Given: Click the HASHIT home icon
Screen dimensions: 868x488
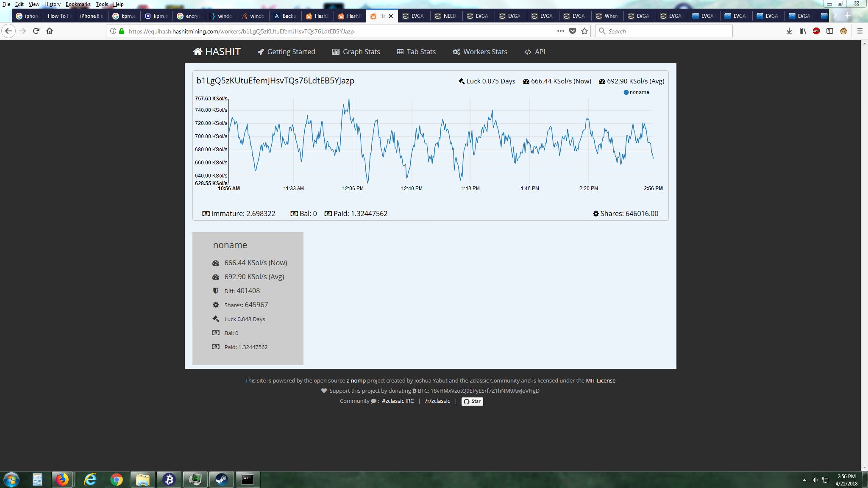Looking at the screenshot, I should [198, 52].
